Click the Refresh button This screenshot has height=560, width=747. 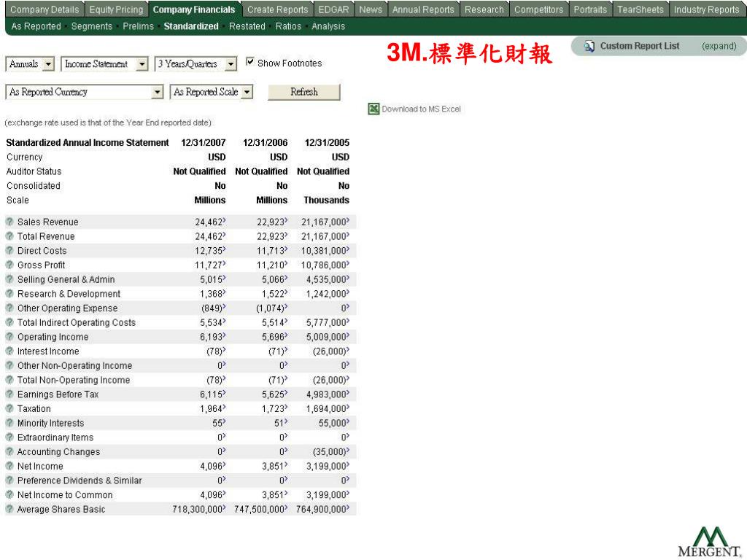click(x=304, y=92)
